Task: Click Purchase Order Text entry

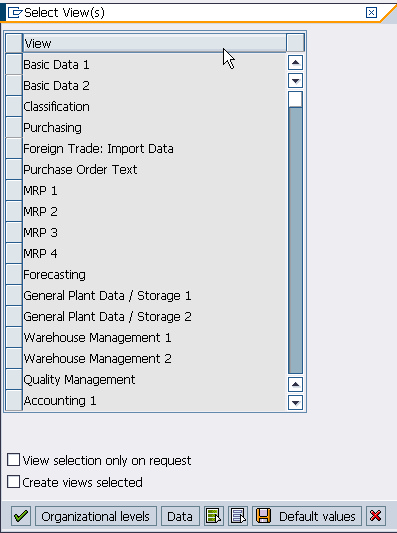Action: click(x=80, y=169)
